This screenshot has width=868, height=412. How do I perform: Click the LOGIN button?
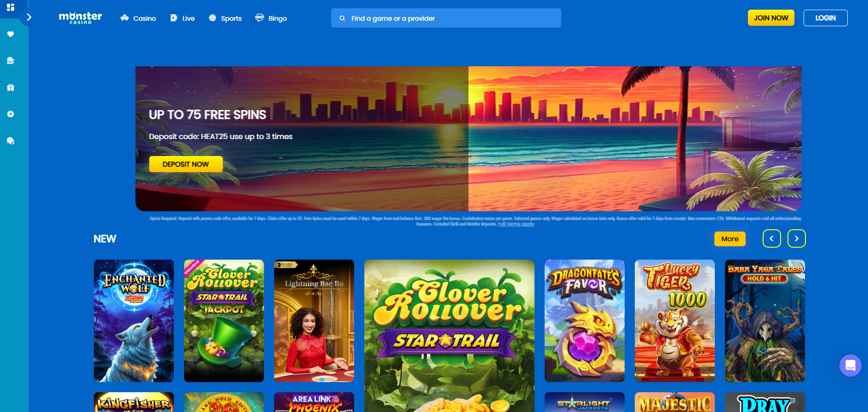[826, 18]
